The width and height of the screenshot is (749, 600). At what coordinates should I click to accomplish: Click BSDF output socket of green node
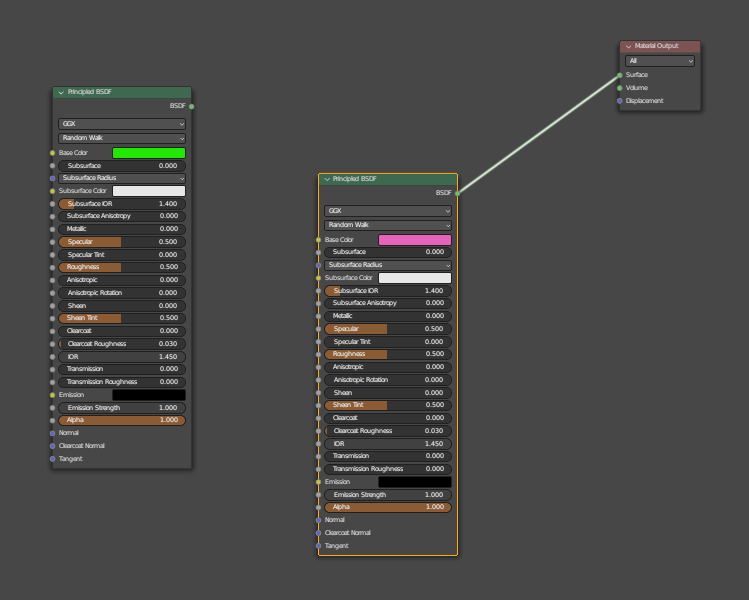pos(192,107)
